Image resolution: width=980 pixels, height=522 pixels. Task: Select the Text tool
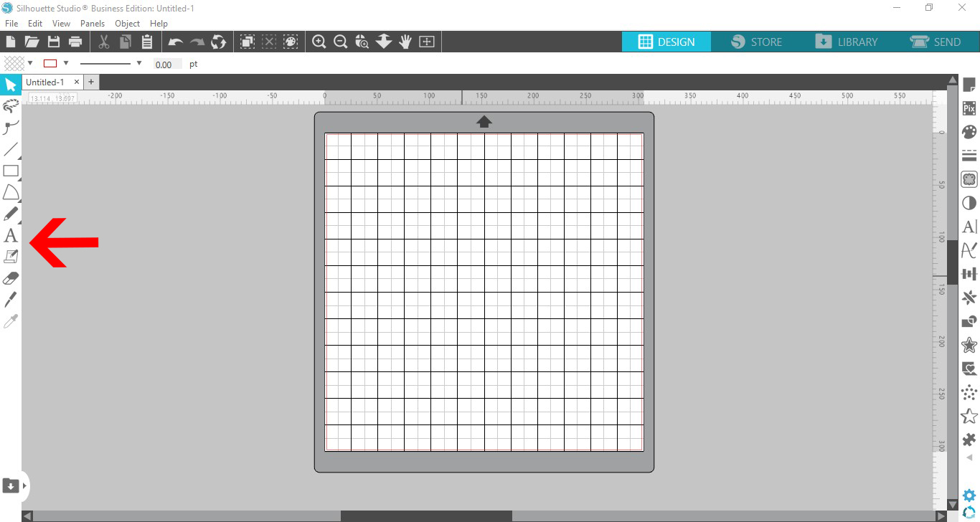pos(11,235)
